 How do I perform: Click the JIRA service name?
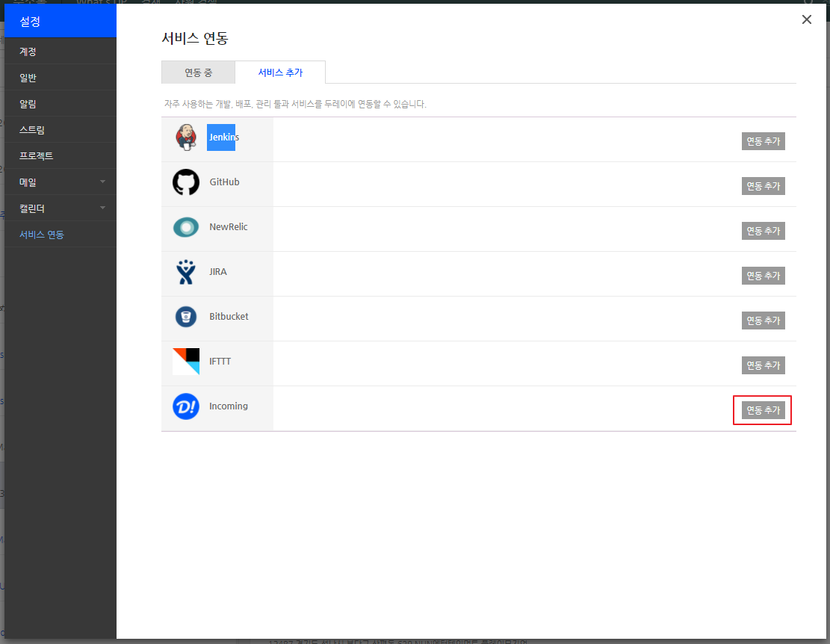(x=218, y=272)
